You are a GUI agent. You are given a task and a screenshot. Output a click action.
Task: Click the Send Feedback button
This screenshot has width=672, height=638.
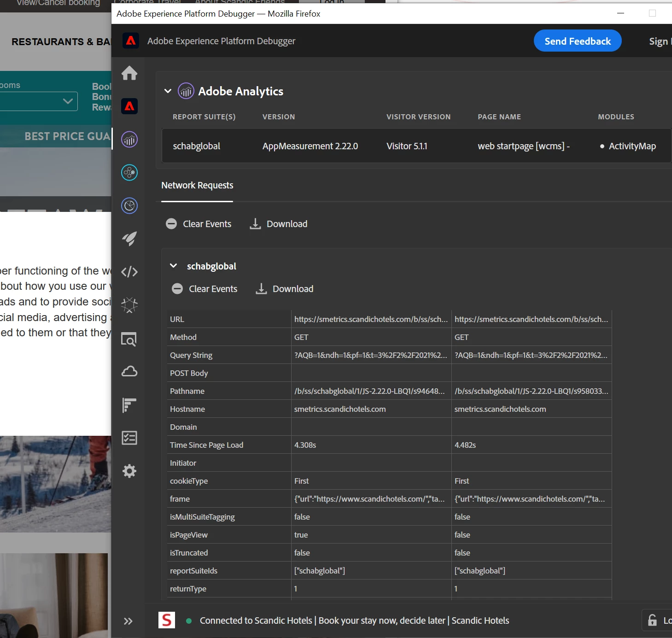tap(578, 41)
